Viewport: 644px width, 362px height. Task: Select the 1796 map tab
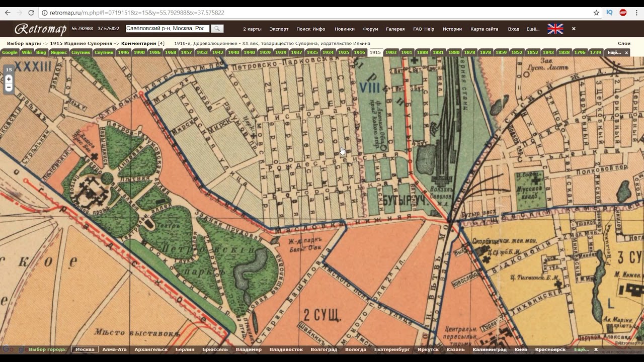[580, 52]
